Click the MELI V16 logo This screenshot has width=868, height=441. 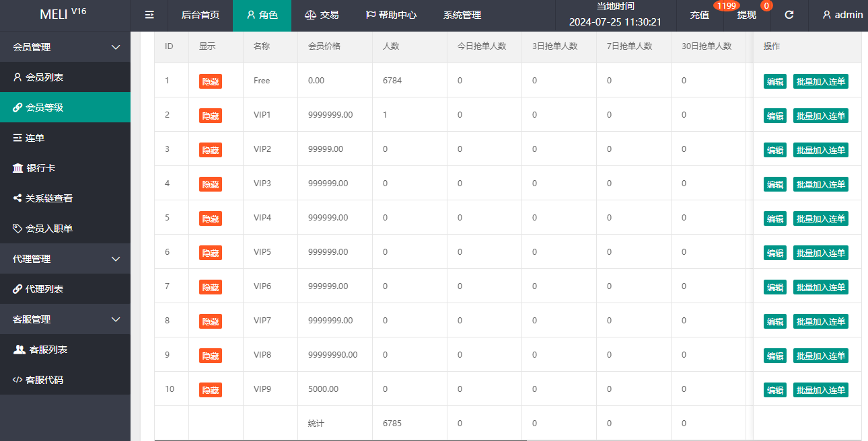pos(63,14)
